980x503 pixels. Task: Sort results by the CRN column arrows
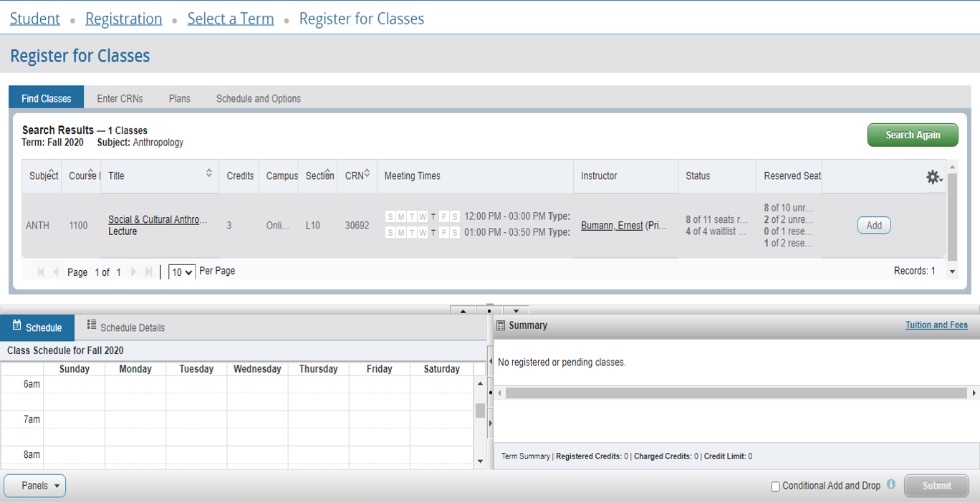point(367,173)
